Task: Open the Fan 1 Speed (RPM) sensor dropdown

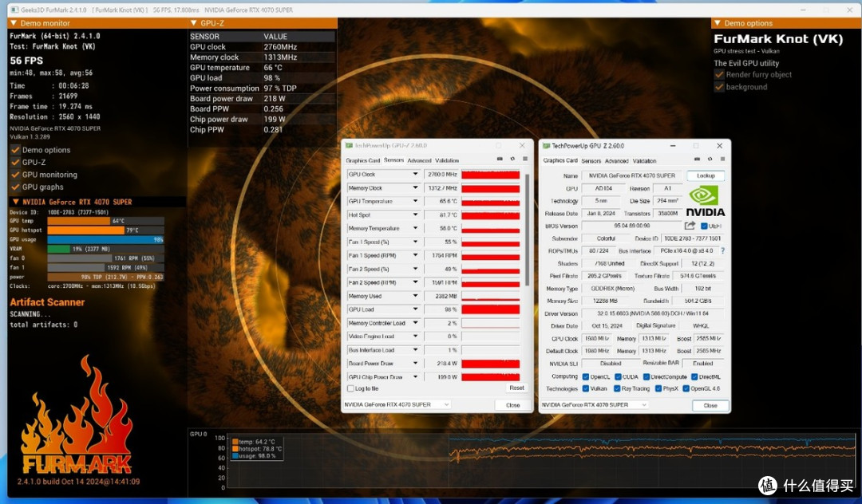Action: [x=416, y=255]
